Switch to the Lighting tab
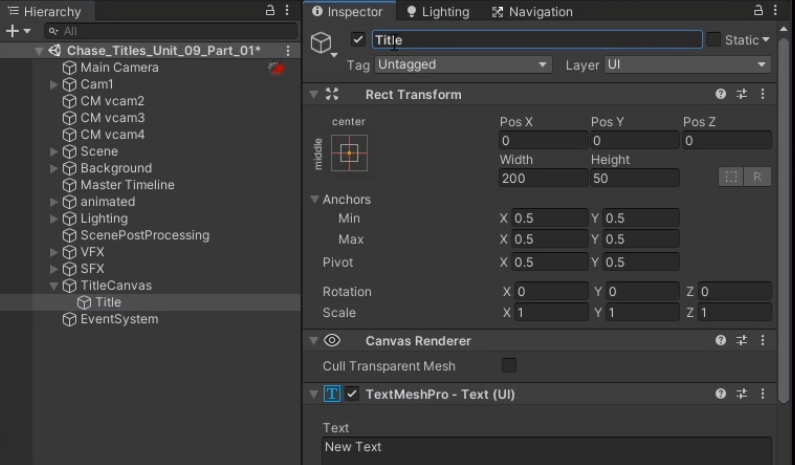Image resolution: width=795 pixels, height=465 pixels. 437,12
